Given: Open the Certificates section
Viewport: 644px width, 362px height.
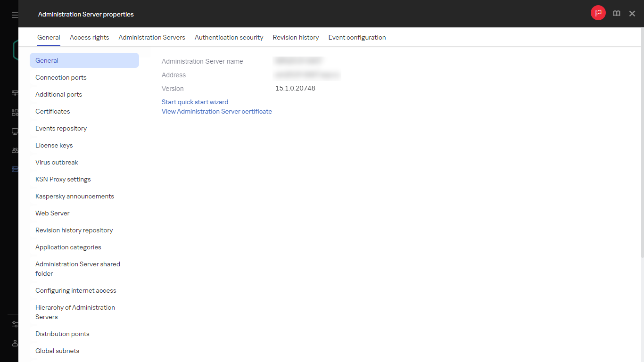Looking at the screenshot, I should 52,111.
